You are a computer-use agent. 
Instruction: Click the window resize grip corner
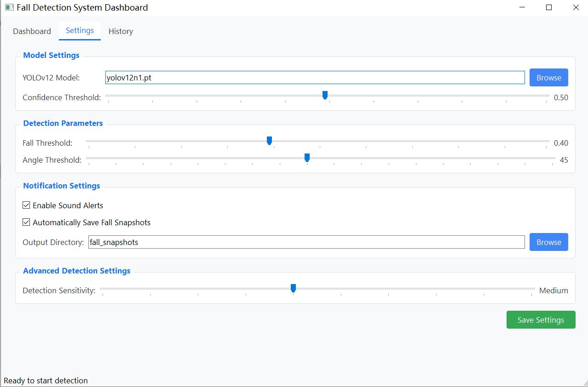tap(584, 383)
